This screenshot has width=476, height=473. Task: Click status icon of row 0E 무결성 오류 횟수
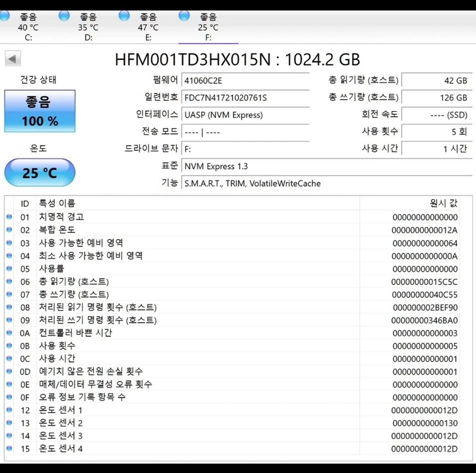coord(9,384)
